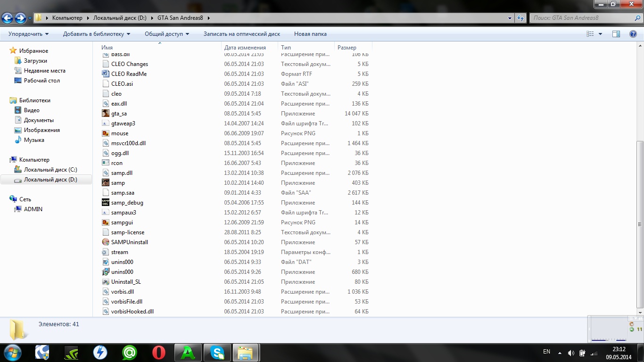Open the NVIDIA taskbar icon
644x362 pixels.
(x=72, y=352)
